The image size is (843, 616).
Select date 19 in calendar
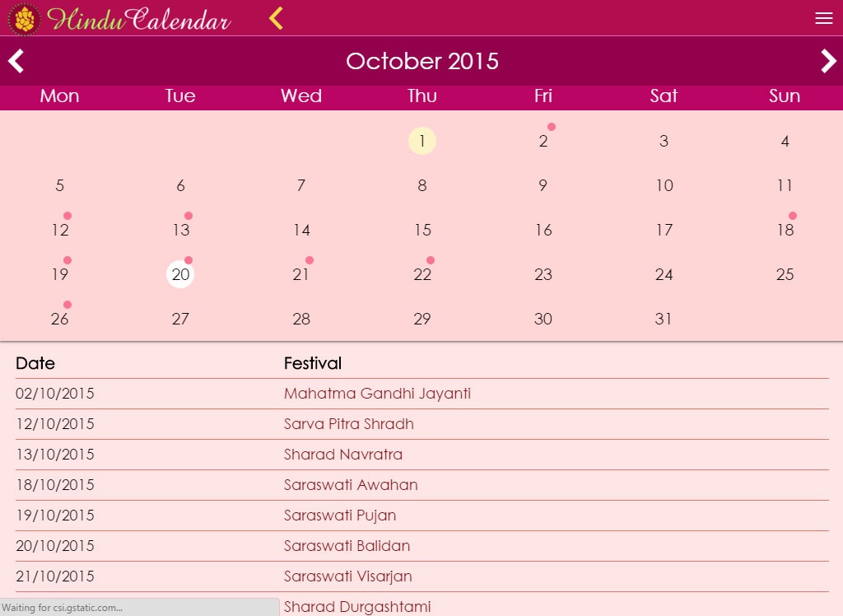pyautogui.click(x=59, y=274)
